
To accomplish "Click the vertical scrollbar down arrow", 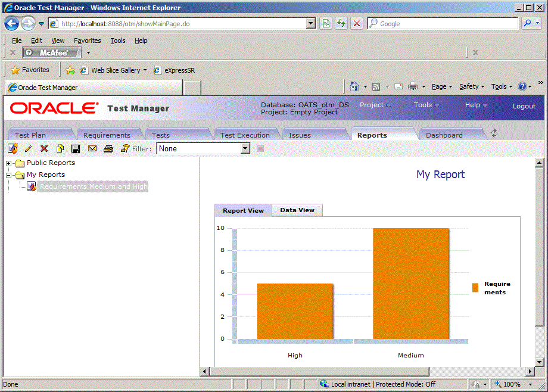I will [x=540, y=363].
